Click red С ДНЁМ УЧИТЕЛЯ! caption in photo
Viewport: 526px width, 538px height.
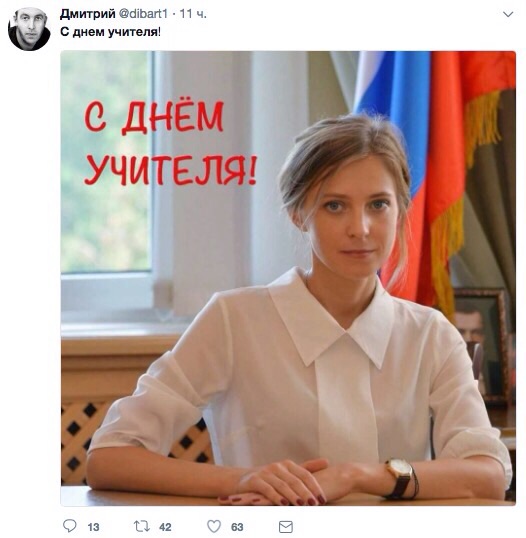click(x=170, y=143)
